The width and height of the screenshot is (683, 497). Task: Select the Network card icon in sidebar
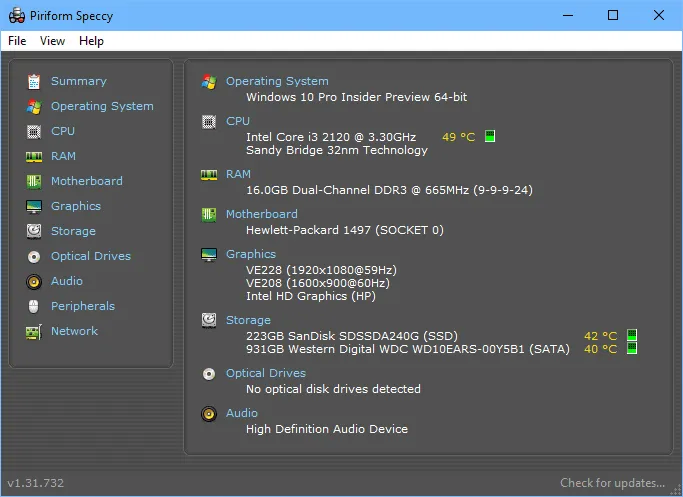34,332
